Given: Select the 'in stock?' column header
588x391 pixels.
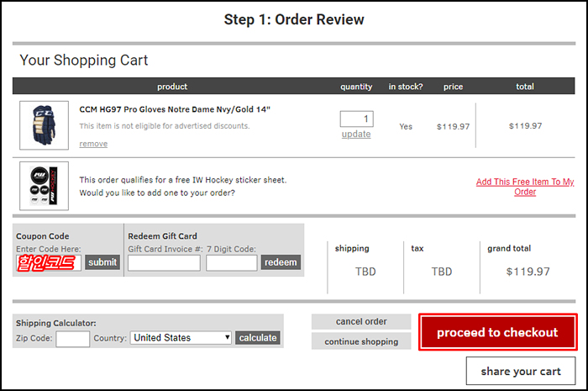Looking at the screenshot, I should (406, 87).
